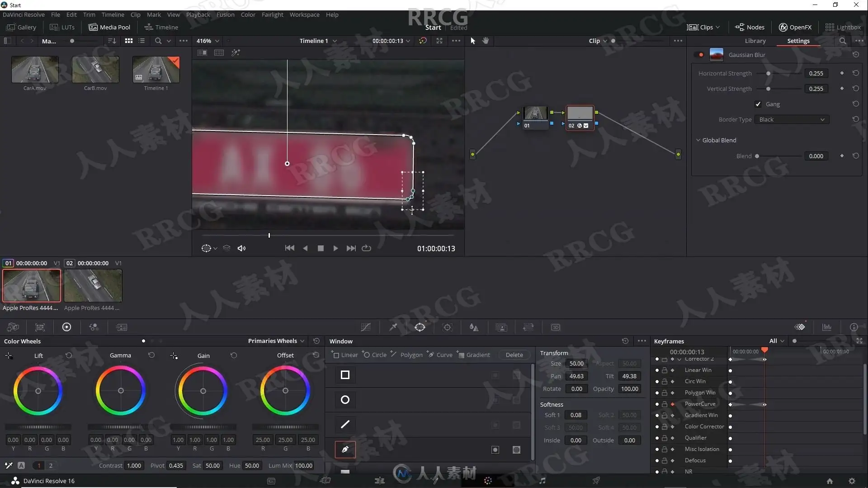Toggle the Gang checkbox
This screenshot has height=488, width=868.
coord(758,104)
